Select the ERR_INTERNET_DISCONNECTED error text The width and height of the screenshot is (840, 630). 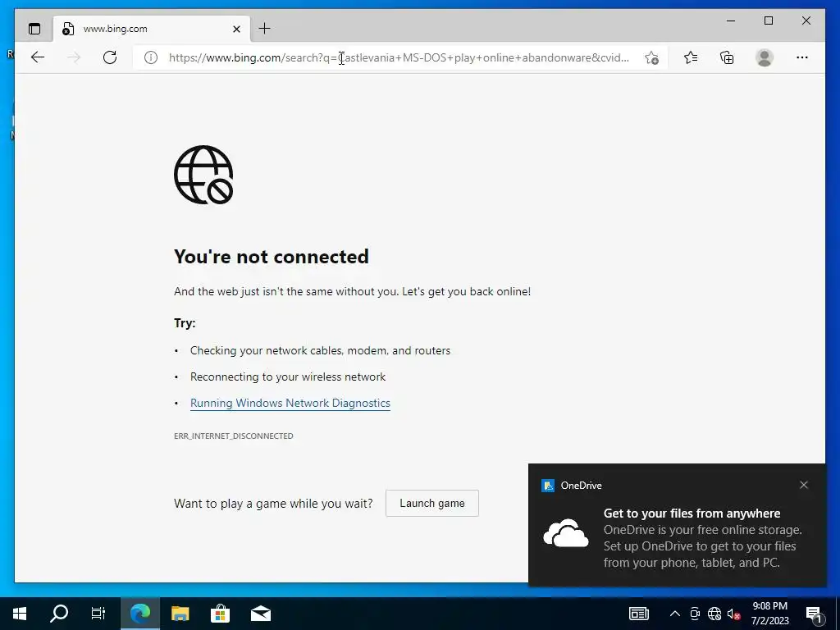click(234, 436)
